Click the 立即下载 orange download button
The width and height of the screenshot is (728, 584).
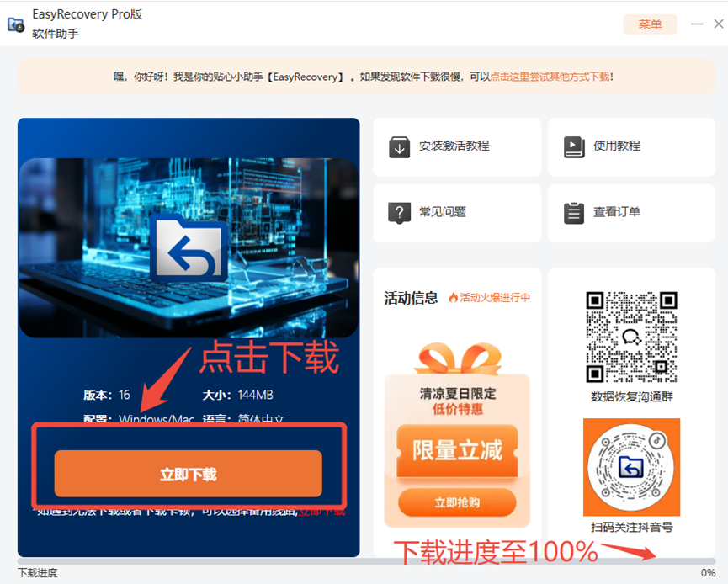[188, 474]
